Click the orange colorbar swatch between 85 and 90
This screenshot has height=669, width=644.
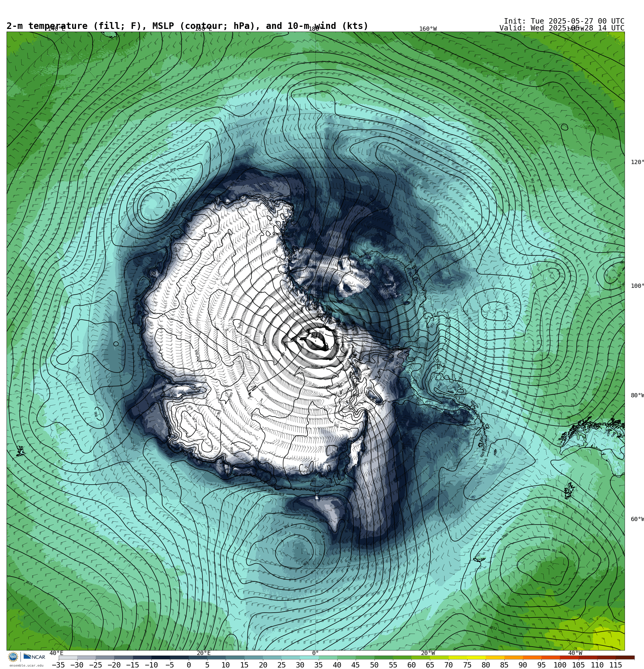(x=514, y=657)
